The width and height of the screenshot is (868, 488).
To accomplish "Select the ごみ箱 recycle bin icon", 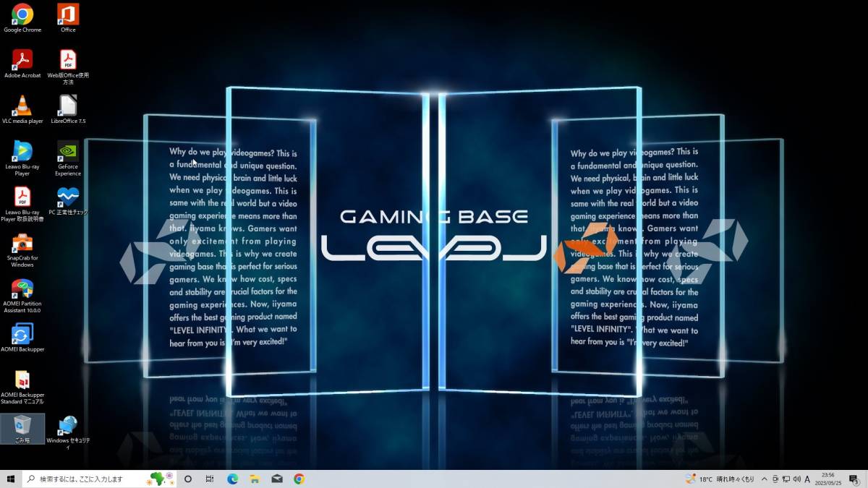I will pos(22,429).
